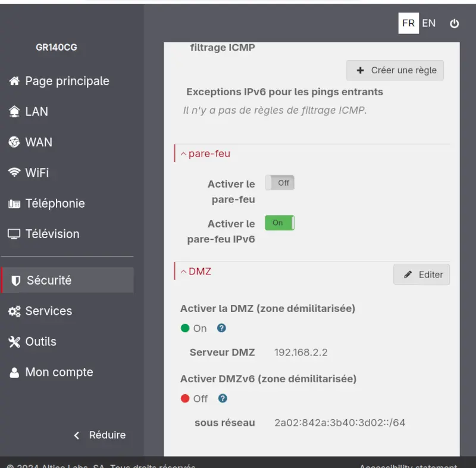476x468 pixels.
Task: Click the Sécurité shield icon
Action: (x=16, y=280)
